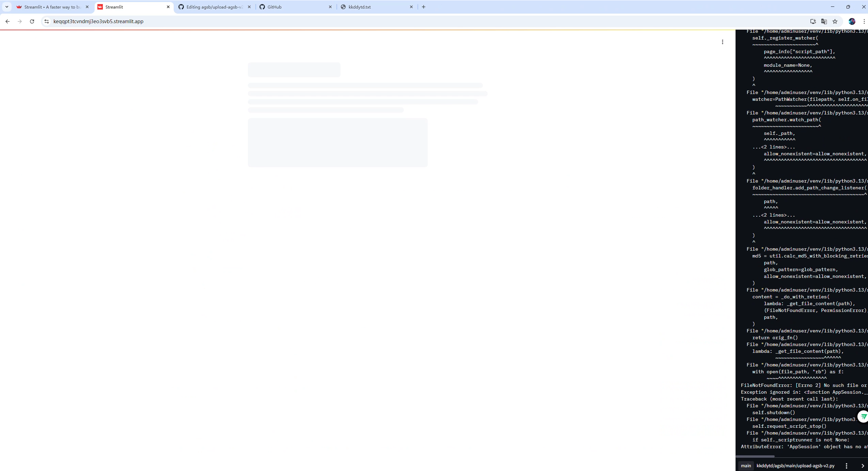Screen dimensions: 868x471
Task: Open the browser profile avatar
Action: click(852, 21)
